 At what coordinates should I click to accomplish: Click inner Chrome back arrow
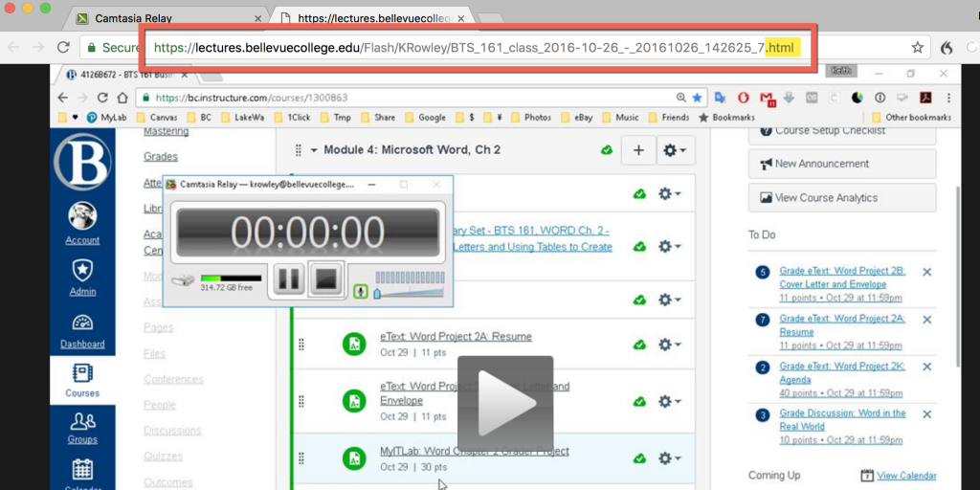62,98
